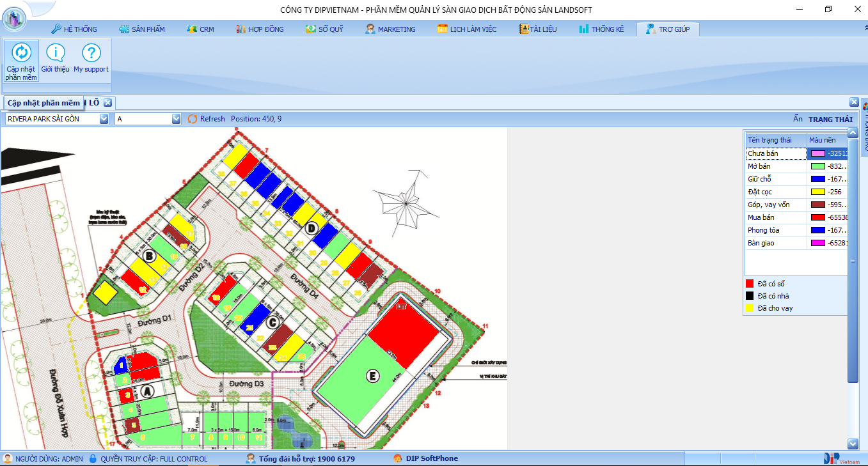This screenshot has height=466, width=868.
Task: Click the circled C block label on map
Action: tap(272, 322)
